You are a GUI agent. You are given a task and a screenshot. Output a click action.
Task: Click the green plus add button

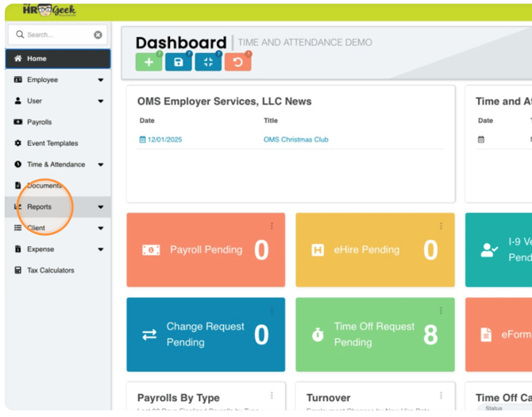pos(148,62)
